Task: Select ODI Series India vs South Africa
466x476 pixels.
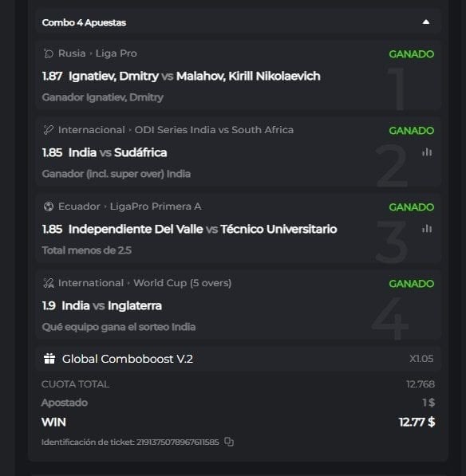Action: click(x=214, y=130)
